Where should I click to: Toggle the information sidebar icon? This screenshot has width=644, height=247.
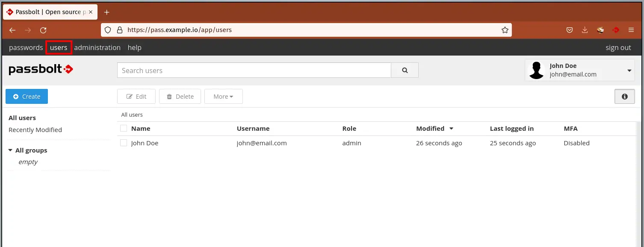point(624,97)
